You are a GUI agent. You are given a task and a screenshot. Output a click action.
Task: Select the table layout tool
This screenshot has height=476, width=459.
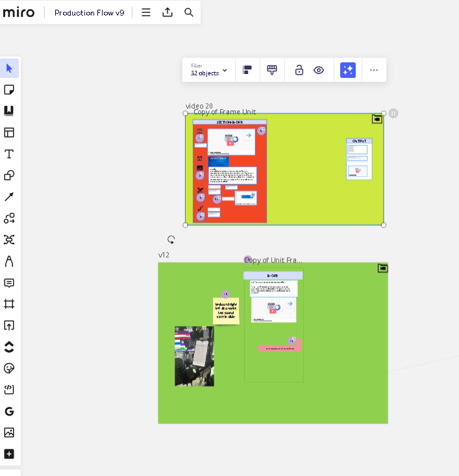coord(9,132)
